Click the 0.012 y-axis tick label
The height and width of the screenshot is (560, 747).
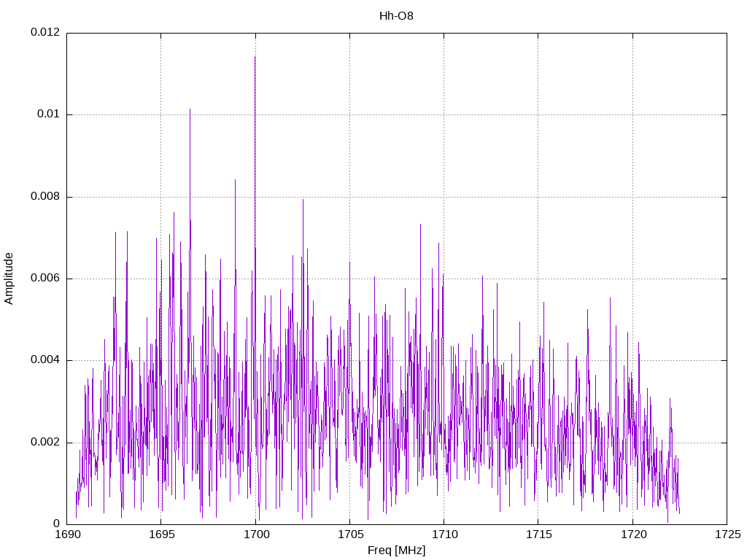[45, 32]
